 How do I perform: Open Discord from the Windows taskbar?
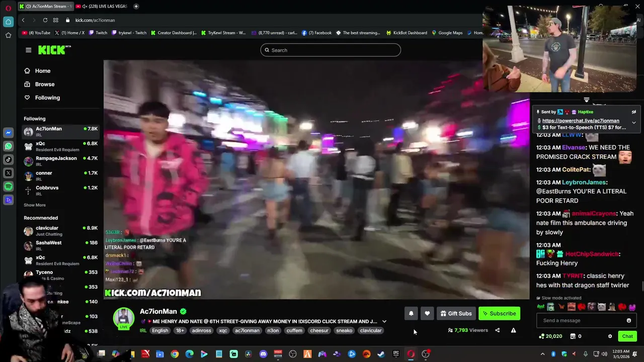(x=263, y=354)
